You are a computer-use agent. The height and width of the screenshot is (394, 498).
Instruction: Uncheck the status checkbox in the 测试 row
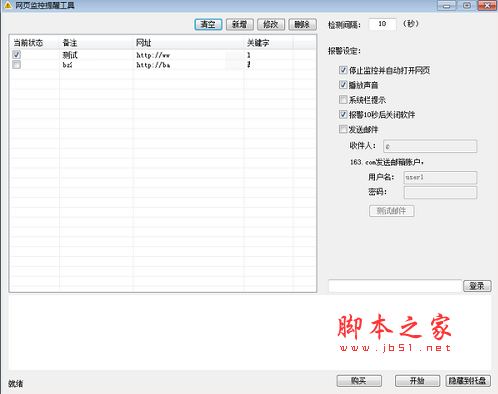[x=16, y=54]
